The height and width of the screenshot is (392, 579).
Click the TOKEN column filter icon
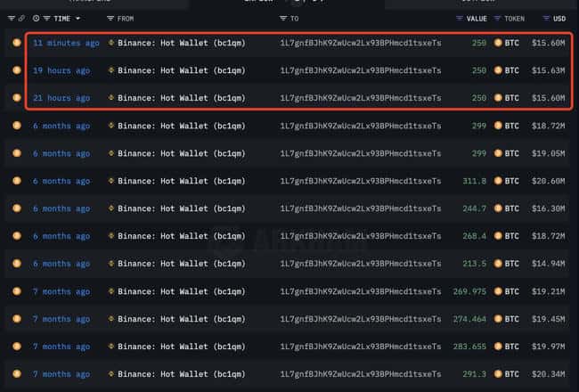click(x=496, y=18)
